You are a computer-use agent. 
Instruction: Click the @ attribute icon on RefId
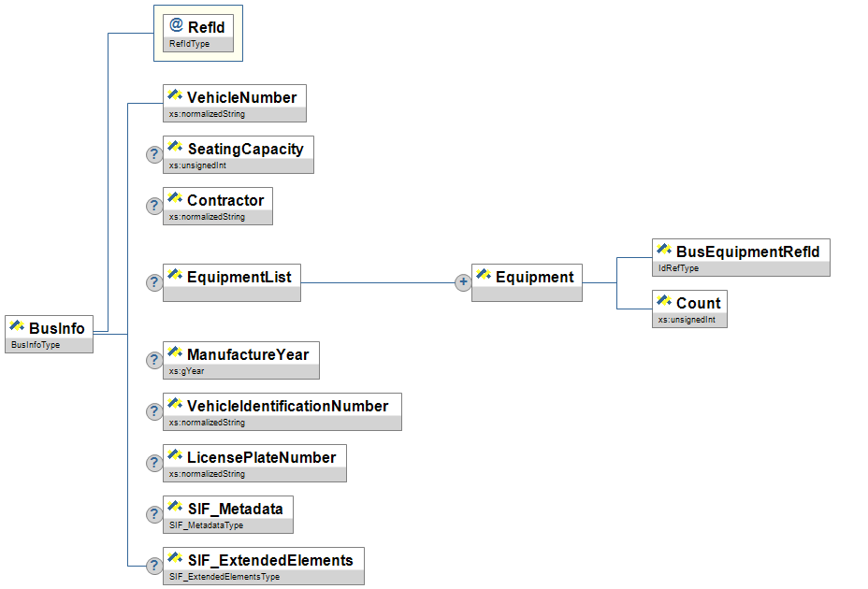tap(176, 26)
